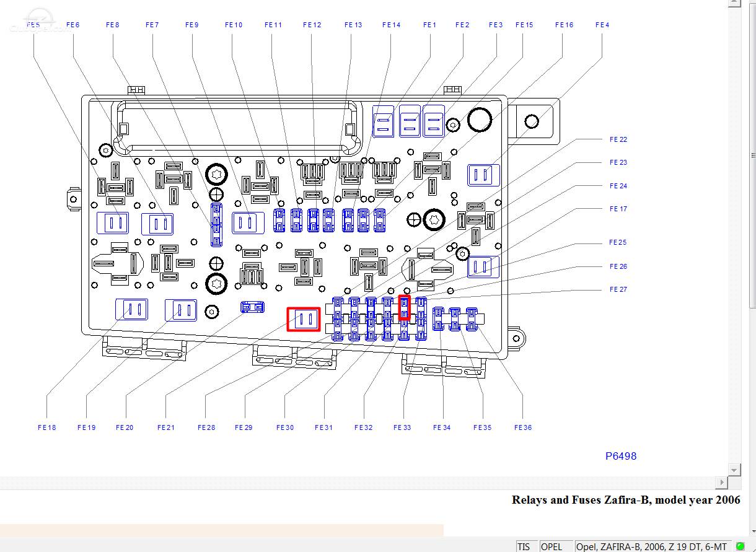
Task: Click the relay symbol the FE18 line points to
Action: click(132, 310)
